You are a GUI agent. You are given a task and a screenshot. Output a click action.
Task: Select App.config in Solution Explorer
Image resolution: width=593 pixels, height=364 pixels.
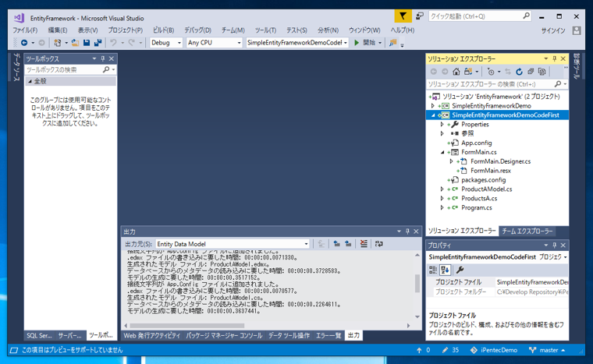click(476, 143)
